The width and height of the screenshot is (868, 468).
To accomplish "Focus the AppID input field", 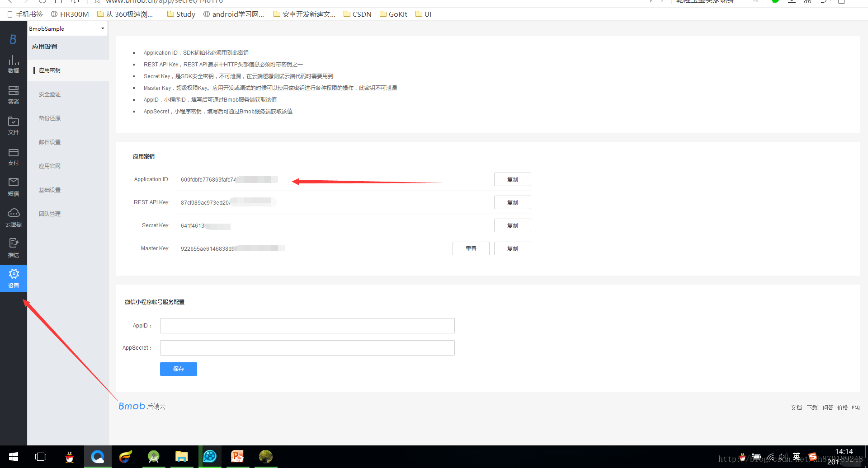I will pos(307,326).
